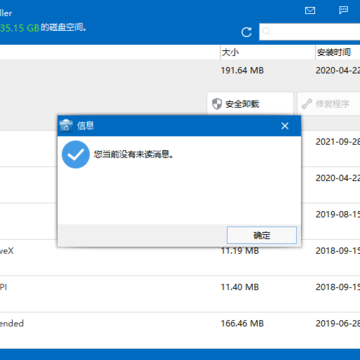Click the 修复程序 button
The width and height of the screenshot is (360, 360).
pos(329,104)
